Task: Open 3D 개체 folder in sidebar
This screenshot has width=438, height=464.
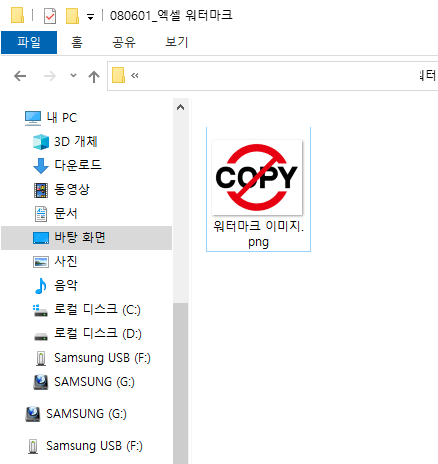Action: [76, 142]
